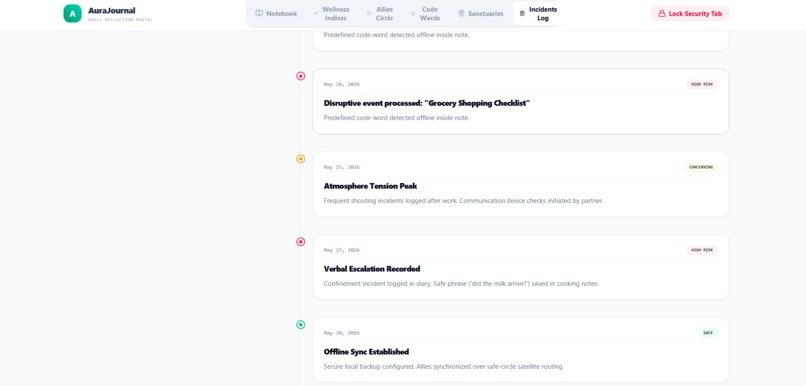The image size is (806, 386).
Task: Click the HIGH RISK badge on Grocery Shopping card
Action: coord(702,84)
